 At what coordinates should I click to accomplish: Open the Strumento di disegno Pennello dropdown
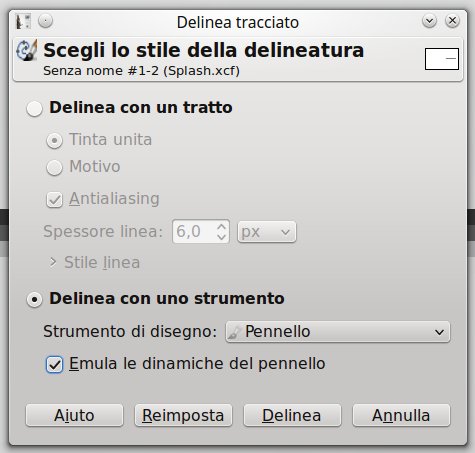click(x=338, y=332)
